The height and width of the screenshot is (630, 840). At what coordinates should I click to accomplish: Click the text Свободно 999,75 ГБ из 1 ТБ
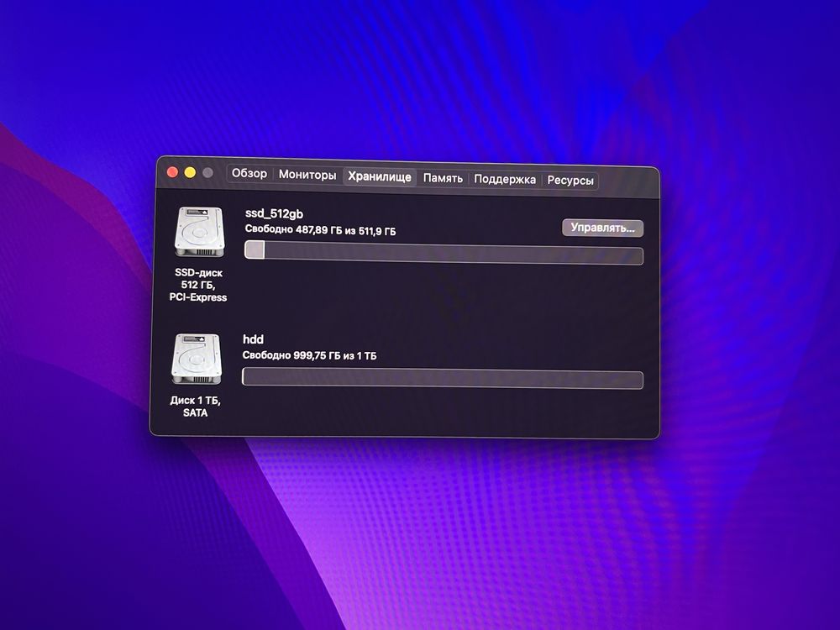(309, 355)
